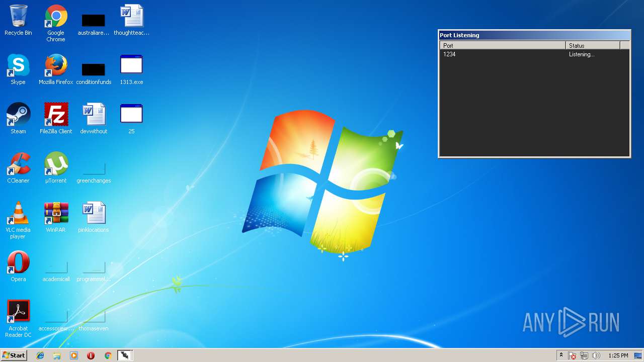Open WinRAR desktop shortcut

click(x=56, y=217)
